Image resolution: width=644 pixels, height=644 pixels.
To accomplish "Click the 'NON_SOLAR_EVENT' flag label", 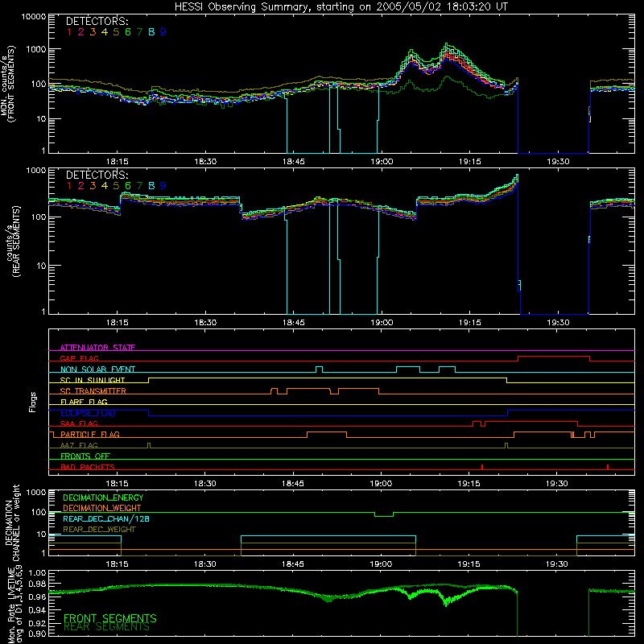I will pyautogui.click(x=97, y=369).
